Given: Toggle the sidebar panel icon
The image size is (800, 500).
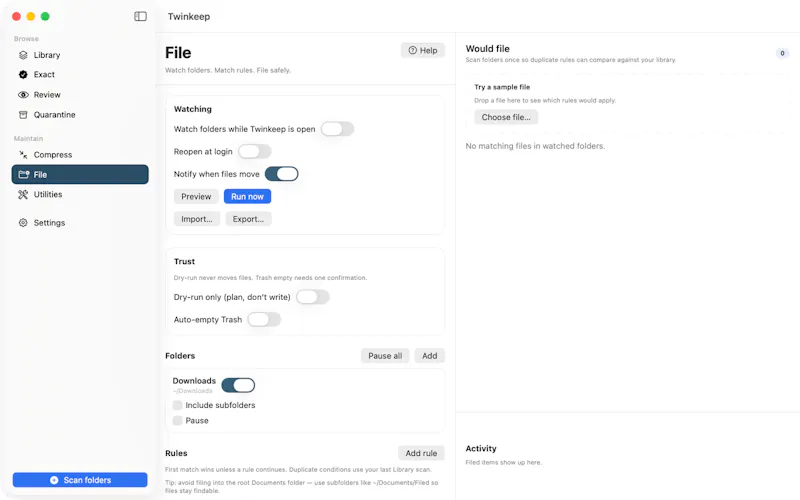Looking at the screenshot, I should 140,16.
